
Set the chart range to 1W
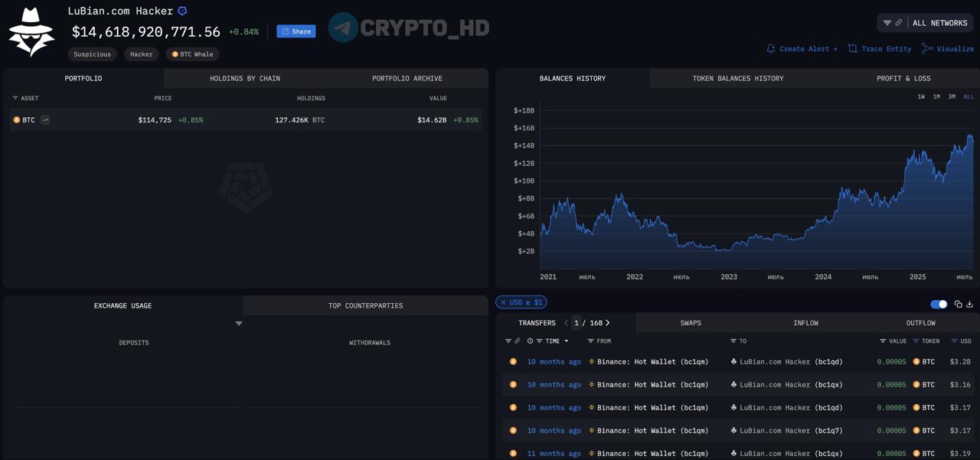[921, 97]
